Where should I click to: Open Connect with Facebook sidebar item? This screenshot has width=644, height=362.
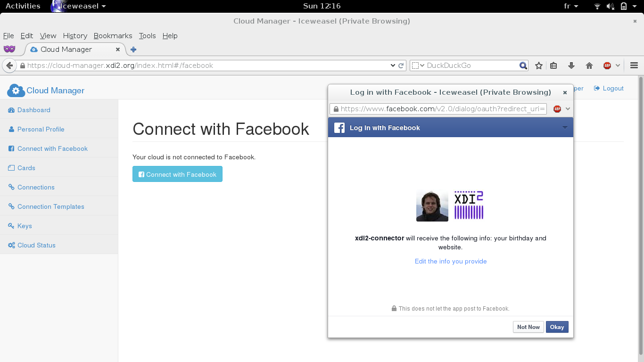click(x=59, y=148)
